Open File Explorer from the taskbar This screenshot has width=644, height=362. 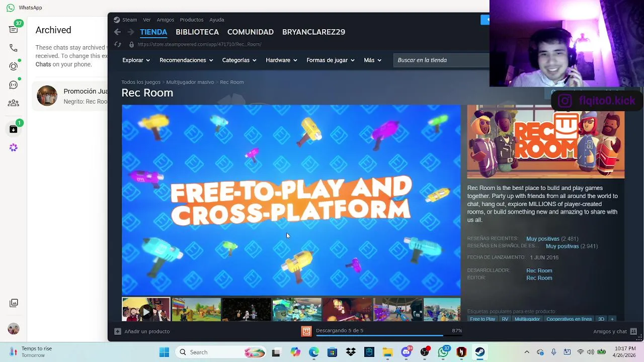387,352
